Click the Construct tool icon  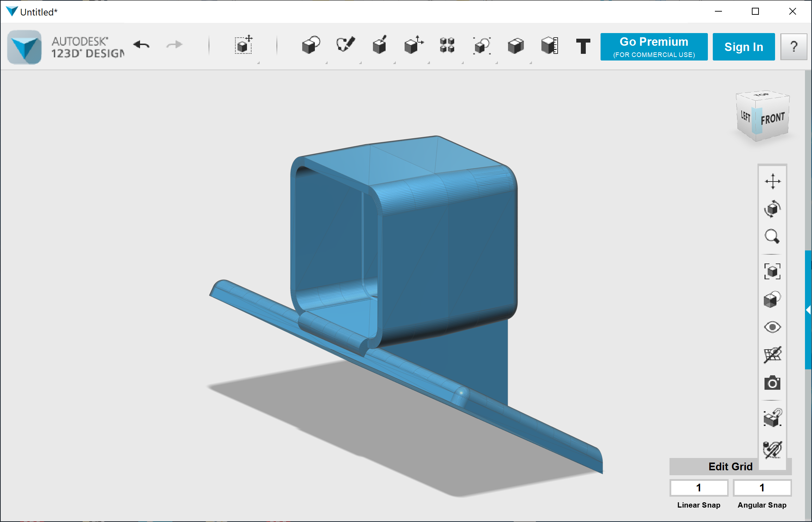pyautogui.click(x=379, y=46)
